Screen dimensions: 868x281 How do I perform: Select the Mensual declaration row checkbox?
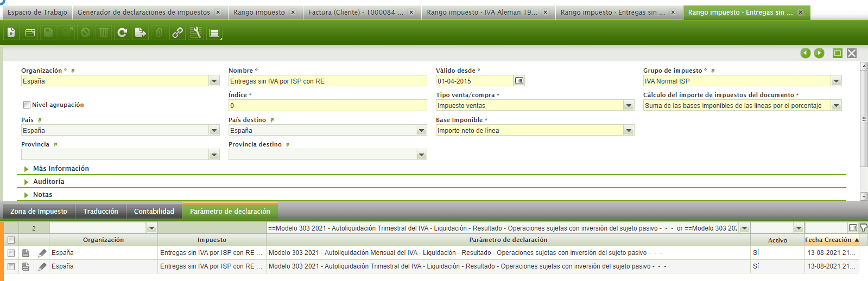tap(11, 253)
